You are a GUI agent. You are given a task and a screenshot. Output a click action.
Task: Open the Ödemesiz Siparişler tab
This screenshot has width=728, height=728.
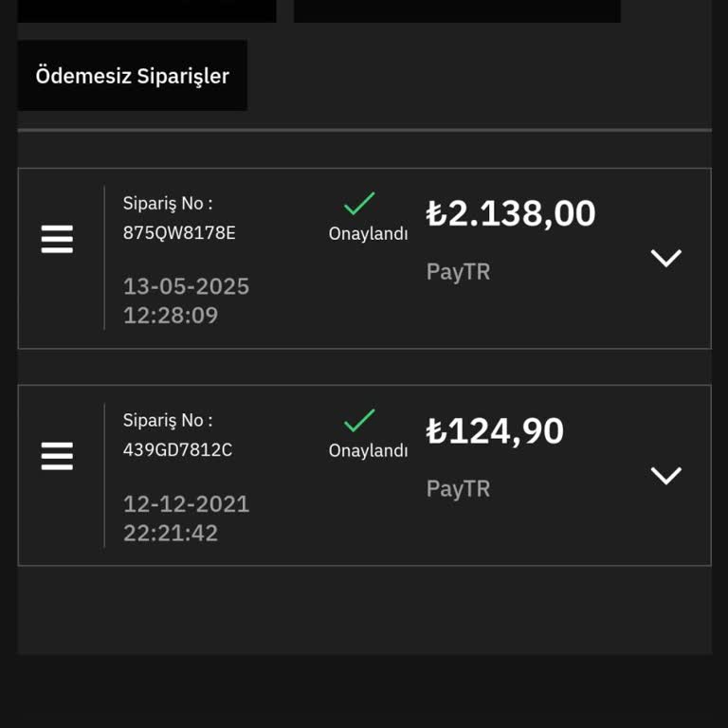click(x=133, y=76)
